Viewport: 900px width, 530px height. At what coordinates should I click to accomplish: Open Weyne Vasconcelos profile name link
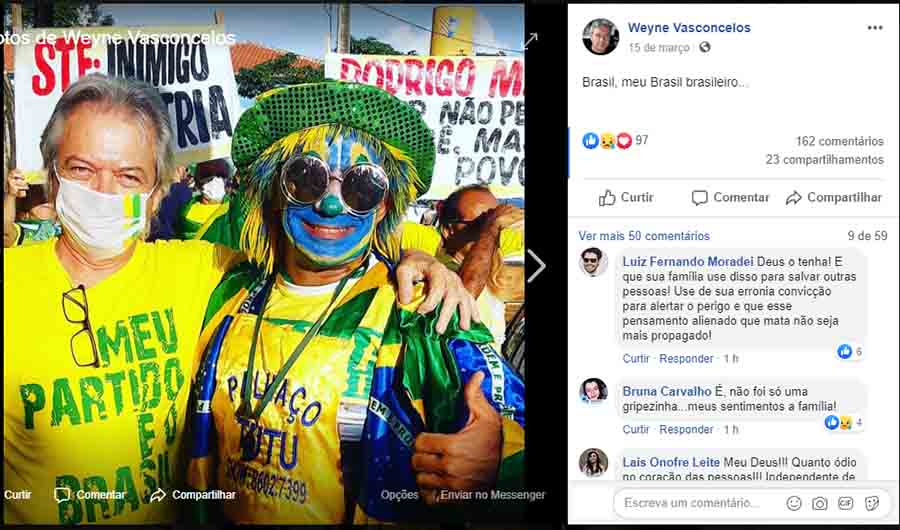click(689, 28)
